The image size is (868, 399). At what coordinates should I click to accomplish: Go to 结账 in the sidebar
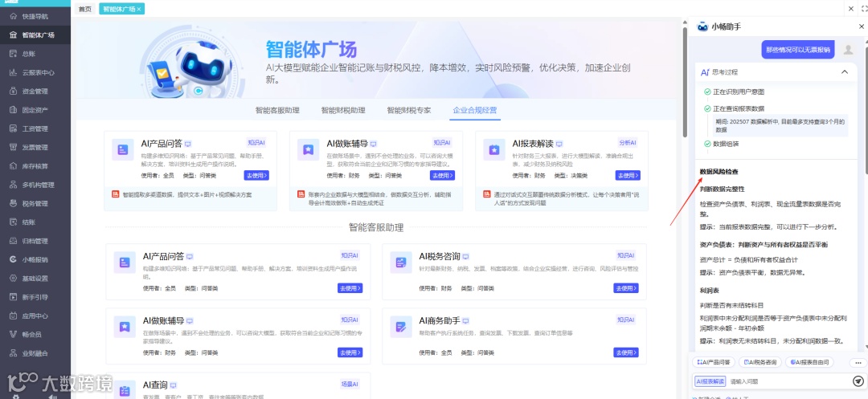[35, 222]
